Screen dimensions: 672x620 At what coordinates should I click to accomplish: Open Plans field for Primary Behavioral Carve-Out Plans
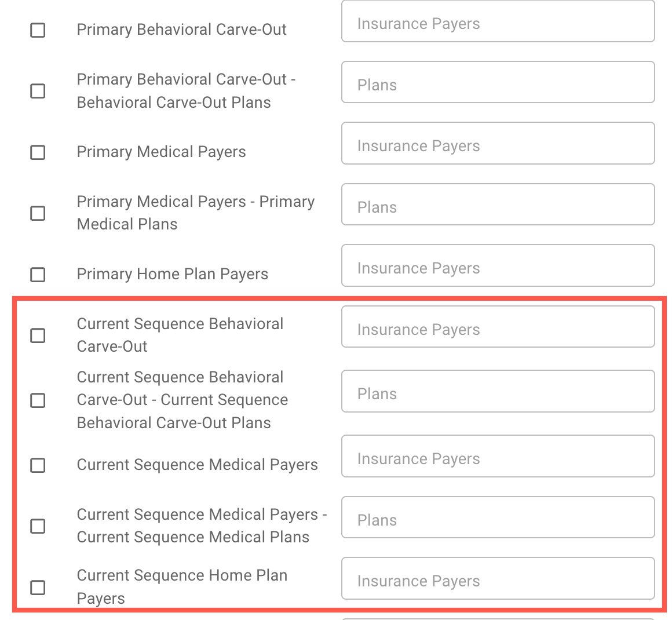(498, 82)
